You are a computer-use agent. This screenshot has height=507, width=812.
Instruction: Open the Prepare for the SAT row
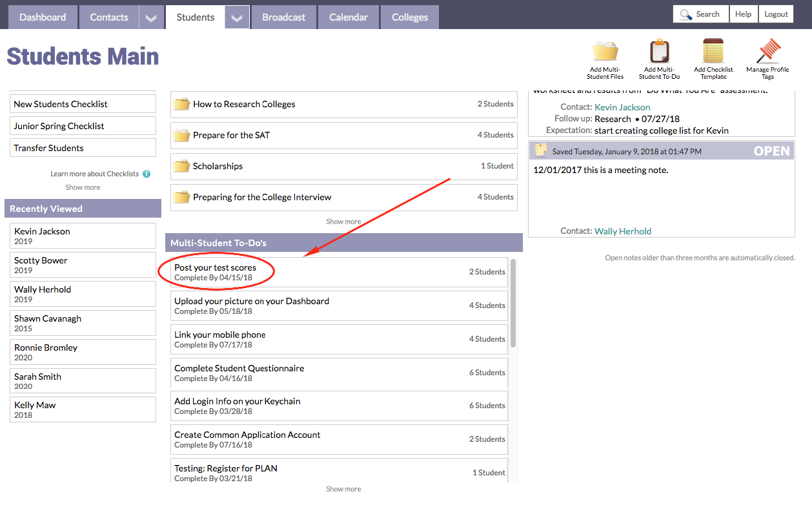[x=344, y=135]
